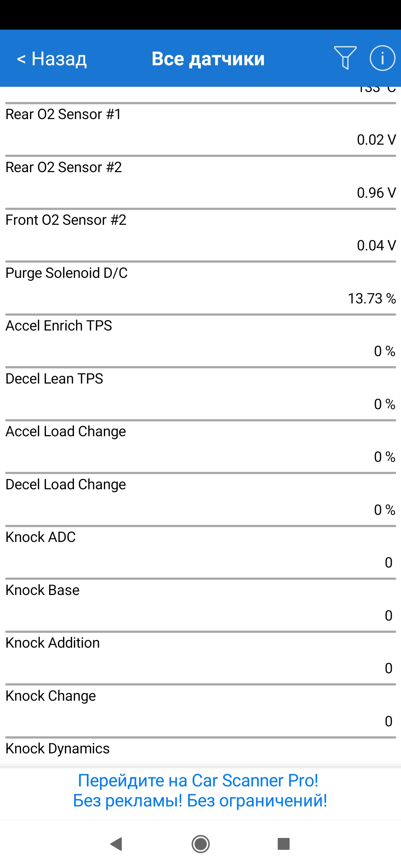Choose the Knock Change sensor
This screenshot has height=868, width=401.
(x=200, y=709)
